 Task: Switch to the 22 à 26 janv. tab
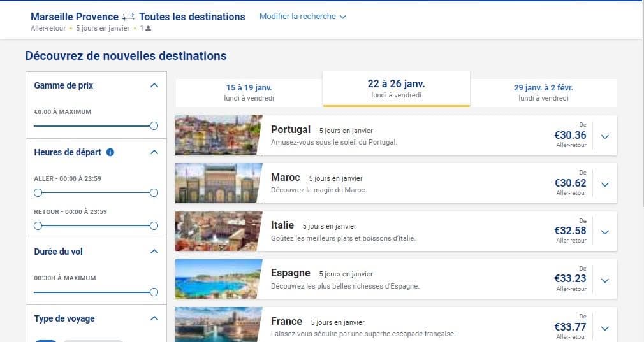396,89
